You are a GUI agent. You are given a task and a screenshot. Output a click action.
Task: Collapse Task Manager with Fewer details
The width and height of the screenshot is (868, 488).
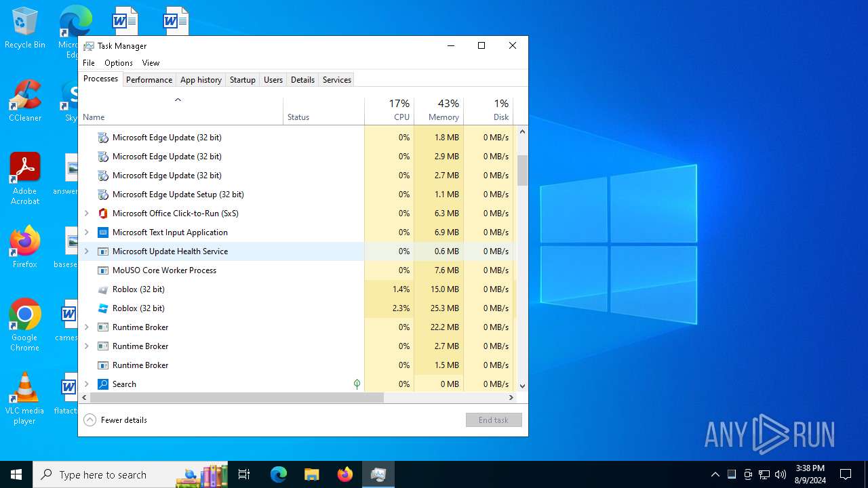[x=115, y=420]
